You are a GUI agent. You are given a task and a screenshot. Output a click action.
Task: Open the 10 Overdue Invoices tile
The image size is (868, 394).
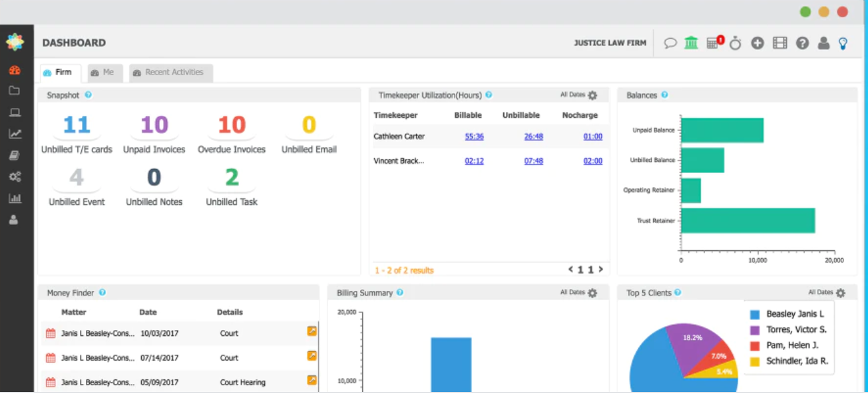[232, 134]
